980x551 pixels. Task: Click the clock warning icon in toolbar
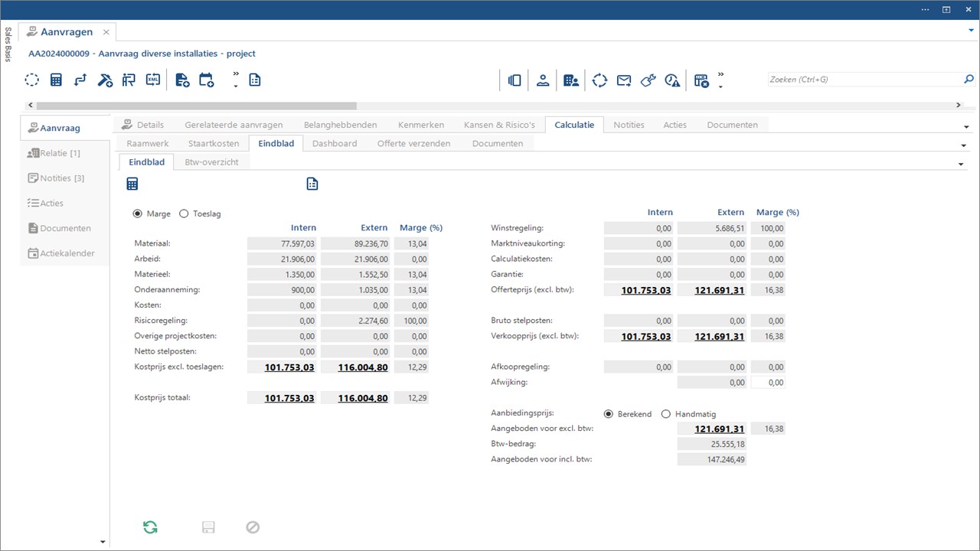672,80
